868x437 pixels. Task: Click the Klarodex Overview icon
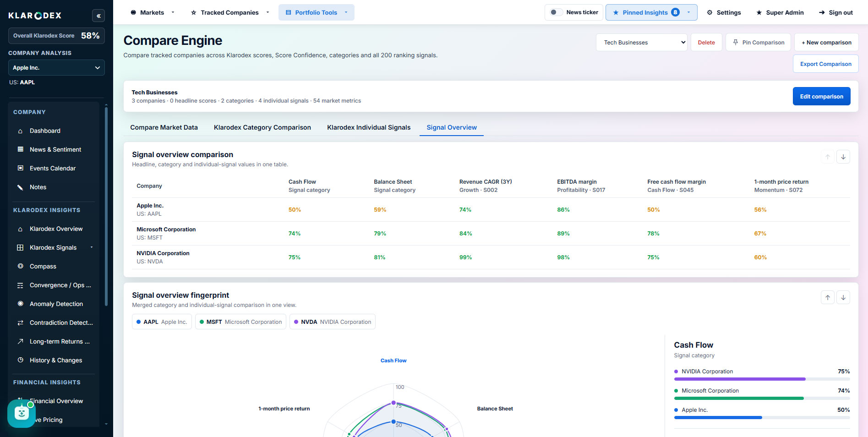pos(20,229)
